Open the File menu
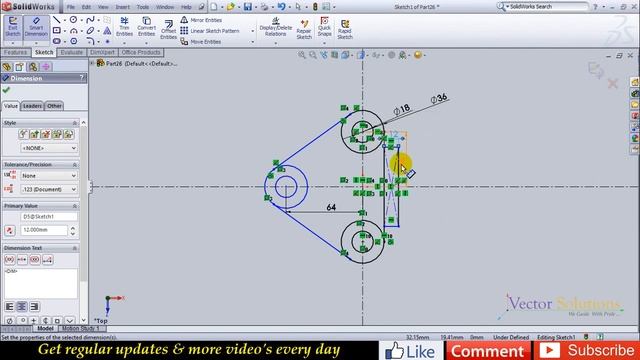The width and height of the screenshot is (640, 360). tap(71, 7)
